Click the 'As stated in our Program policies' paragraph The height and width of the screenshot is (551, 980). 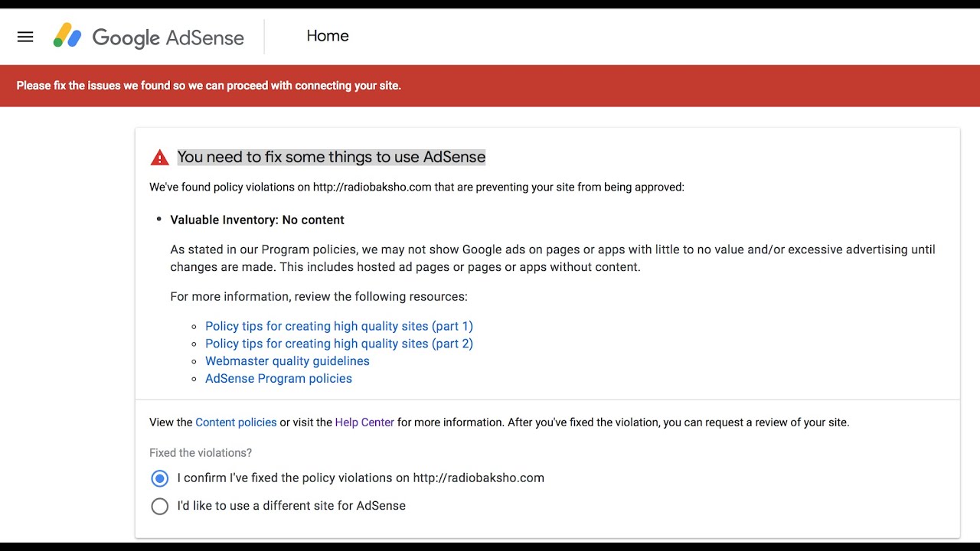coord(553,258)
